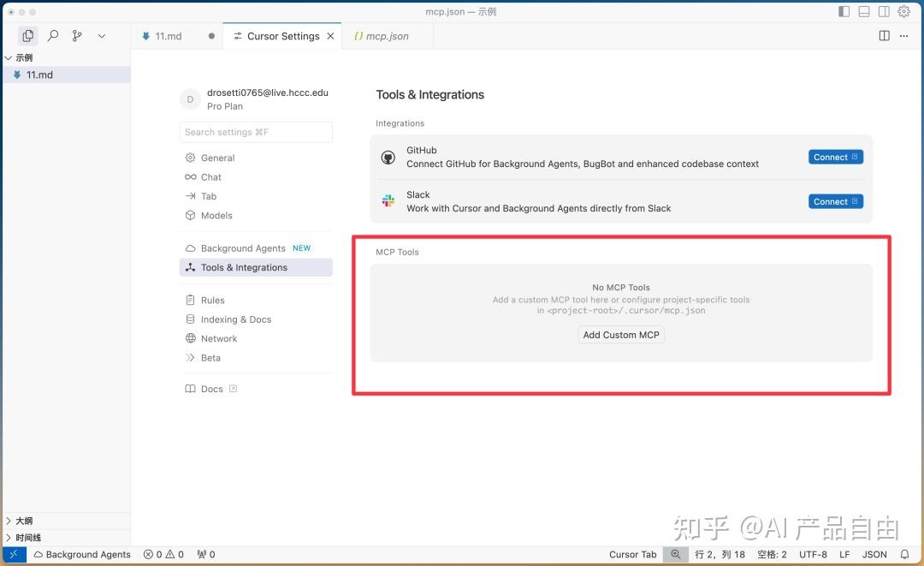Click the Slack logo icon
Screen dimensions: 924x566
(x=388, y=201)
